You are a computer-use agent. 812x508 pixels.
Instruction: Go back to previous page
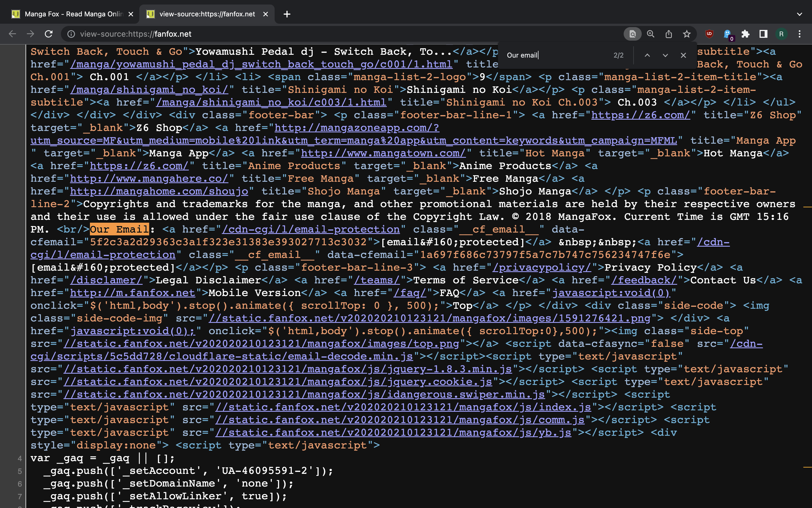12,34
